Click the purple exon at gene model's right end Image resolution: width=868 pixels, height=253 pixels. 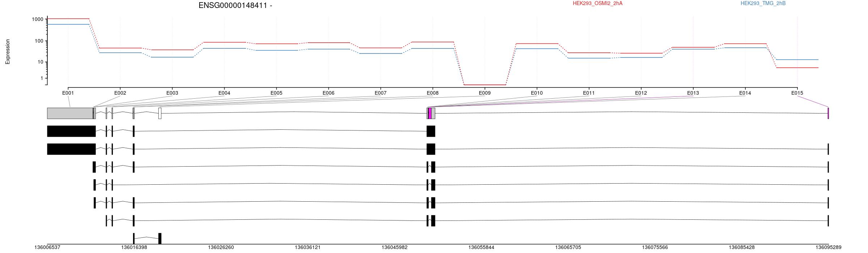coord(828,113)
